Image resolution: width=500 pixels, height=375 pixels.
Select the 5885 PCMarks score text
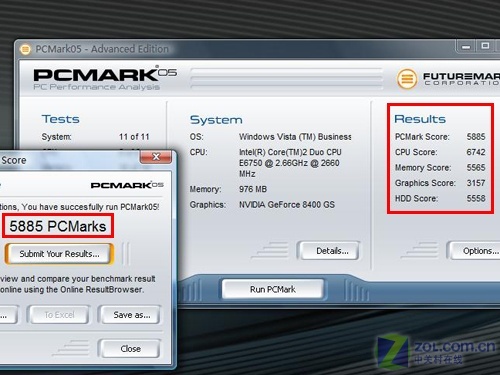[x=58, y=226]
